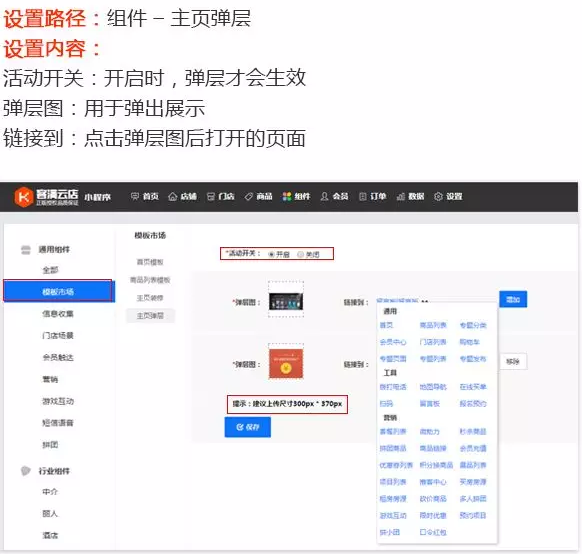Image resolution: width=582 pixels, height=554 pixels.
Task: Select 拼团 in the left sidebar
Action: (x=50, y=445)
